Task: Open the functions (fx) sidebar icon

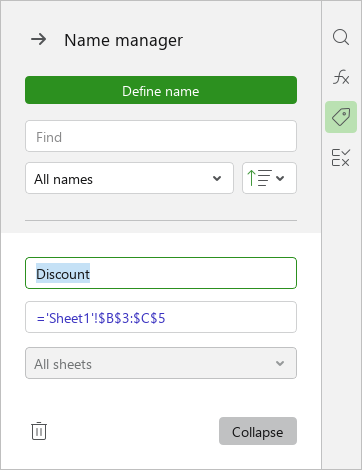Action: click(341, 77)
